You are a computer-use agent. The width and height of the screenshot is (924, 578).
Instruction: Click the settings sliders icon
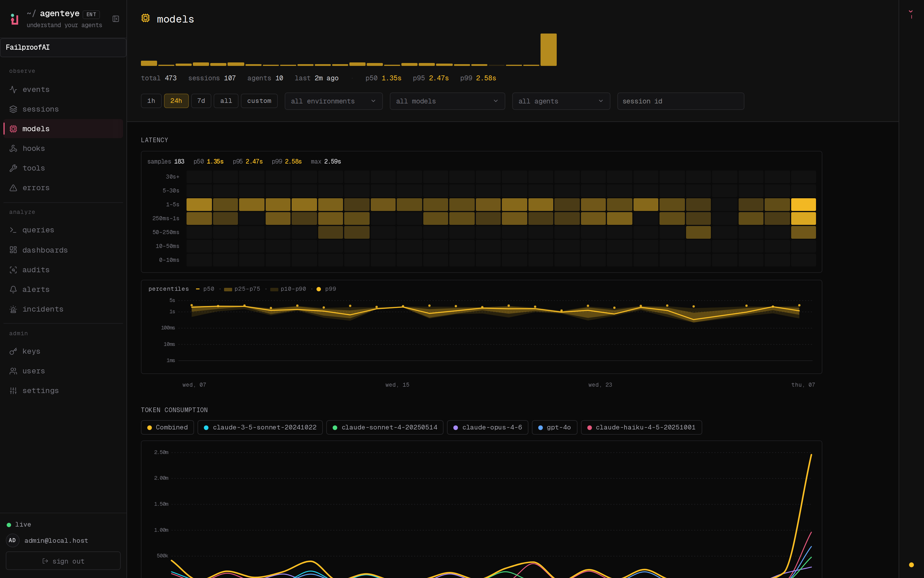(x=13, y=391)
